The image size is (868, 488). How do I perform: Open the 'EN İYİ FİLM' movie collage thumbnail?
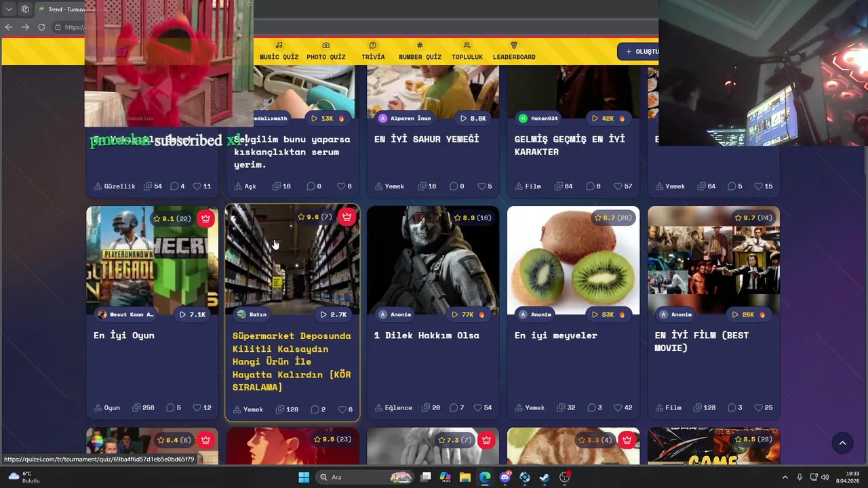pos(713,260)
